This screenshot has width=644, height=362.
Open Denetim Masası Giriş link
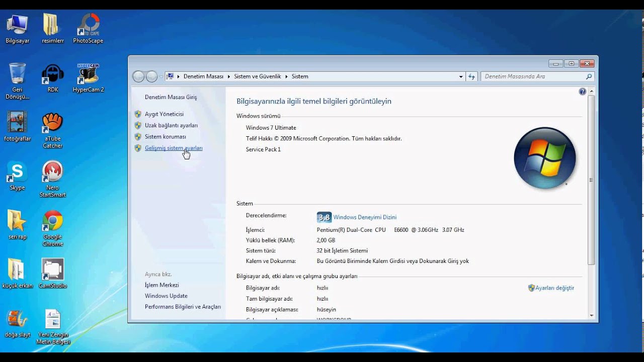click(x=171, y=97)
